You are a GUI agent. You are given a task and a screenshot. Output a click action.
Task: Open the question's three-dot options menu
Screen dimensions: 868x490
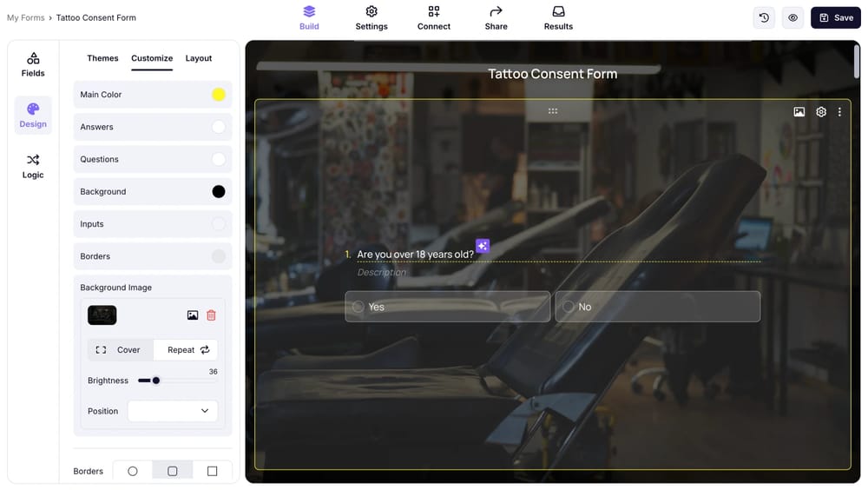point(839,112)
